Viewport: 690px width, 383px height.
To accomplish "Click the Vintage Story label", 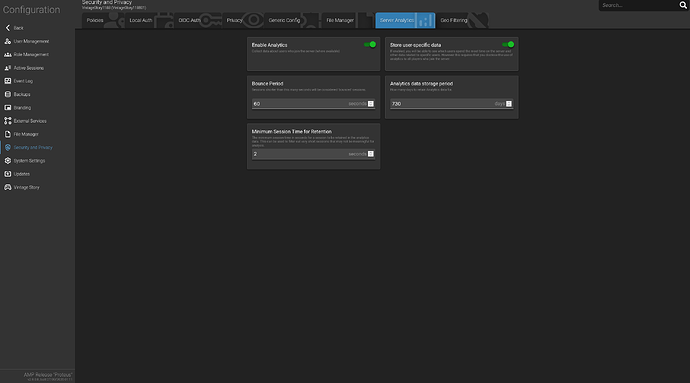I will coord(26,187).
